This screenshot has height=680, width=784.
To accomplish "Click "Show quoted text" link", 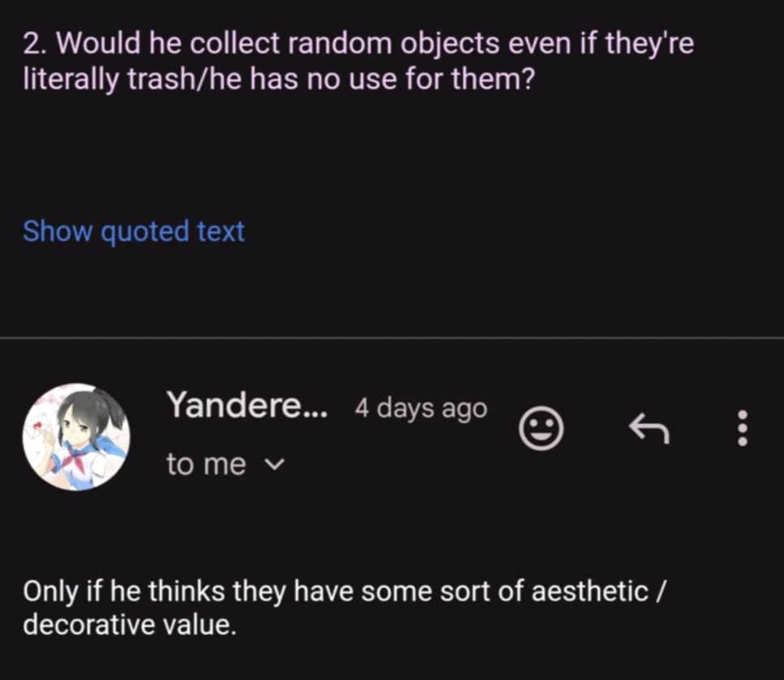I will pos(133,231).
